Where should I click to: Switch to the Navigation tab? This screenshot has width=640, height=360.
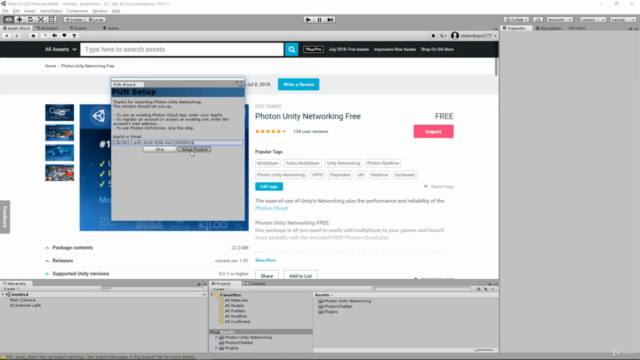click(548, 29)
